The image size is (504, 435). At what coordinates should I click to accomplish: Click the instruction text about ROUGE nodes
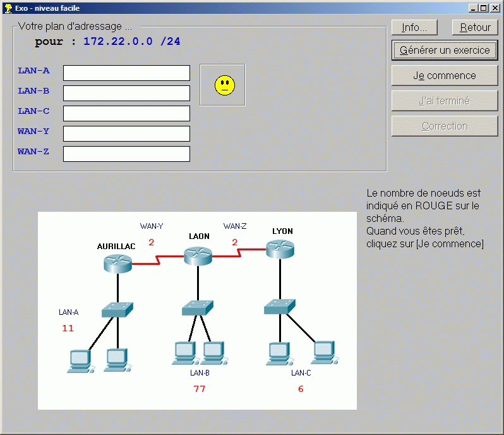pyautogui.click(x=424, y=219)
